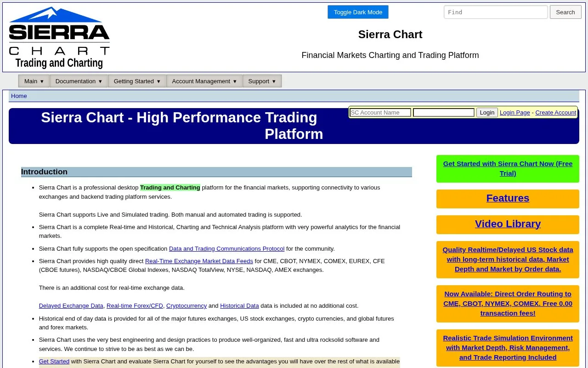Screen dimensions: 588x368
Task: Click the highlighted 'Trading and Charting' text
Action: (170, 188)
